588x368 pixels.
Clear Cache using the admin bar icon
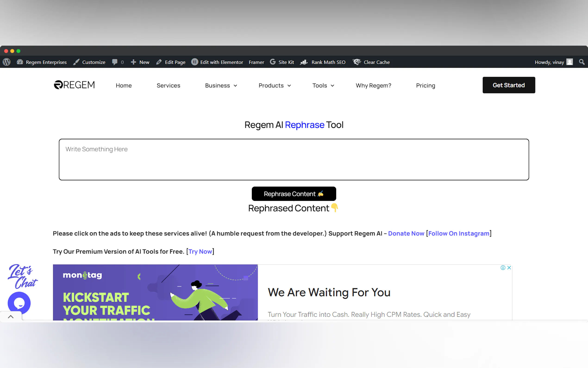[371, 62]
